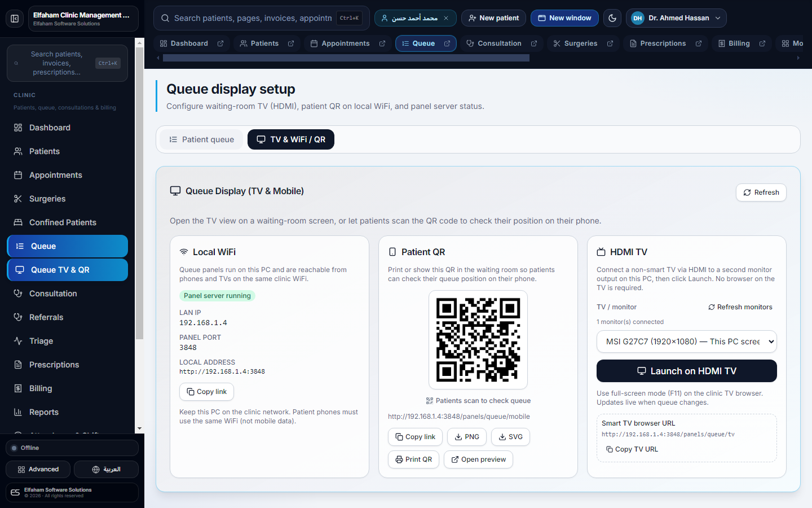Click the New patient button
The width and height of the screenshot is (812, 508).
(x=494, y=18)
